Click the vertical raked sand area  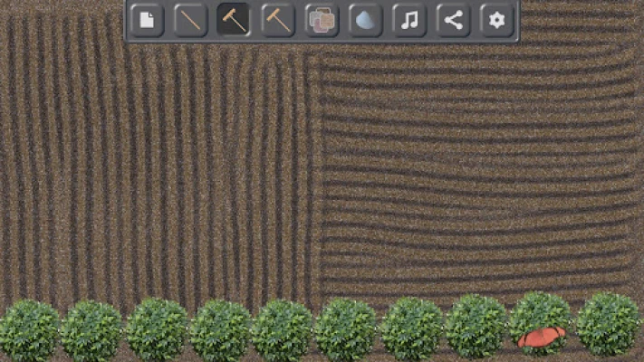pos(154,172)
